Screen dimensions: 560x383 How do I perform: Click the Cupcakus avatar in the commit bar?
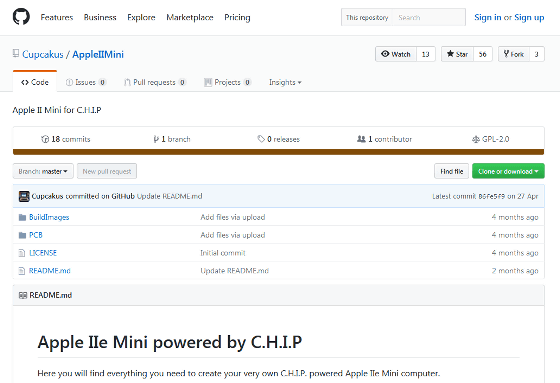[x=24, y=196]
